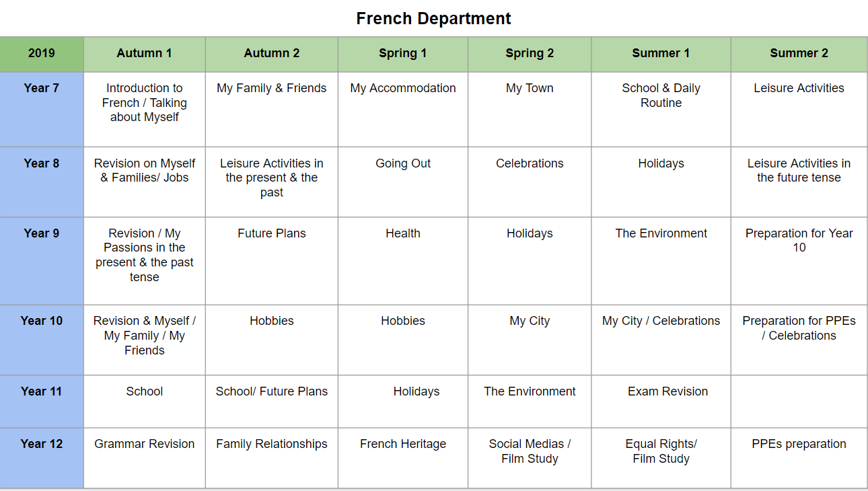Click the My Accommodation cell
This screenshot has width=868, height=491.
coord(403,110)
